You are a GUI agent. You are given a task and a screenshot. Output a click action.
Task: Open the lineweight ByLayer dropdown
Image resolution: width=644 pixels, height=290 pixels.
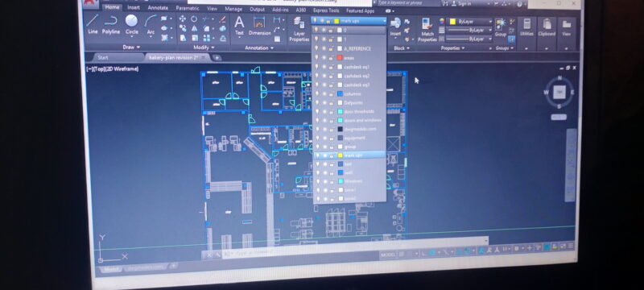469,30
